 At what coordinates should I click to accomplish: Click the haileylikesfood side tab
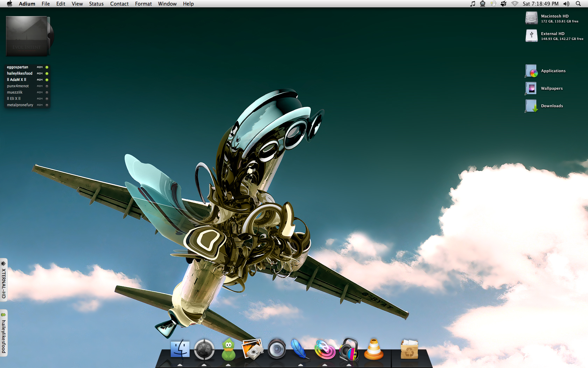[3, 333]
